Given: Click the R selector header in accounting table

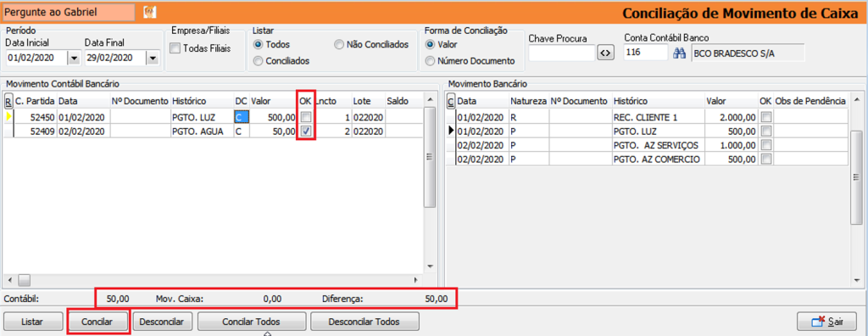Looking at the screenshot, I should point(8,102).
